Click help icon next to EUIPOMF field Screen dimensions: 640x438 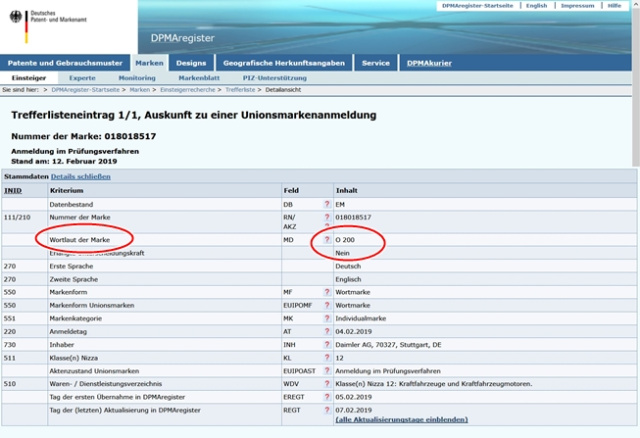[x=326, y=305]
